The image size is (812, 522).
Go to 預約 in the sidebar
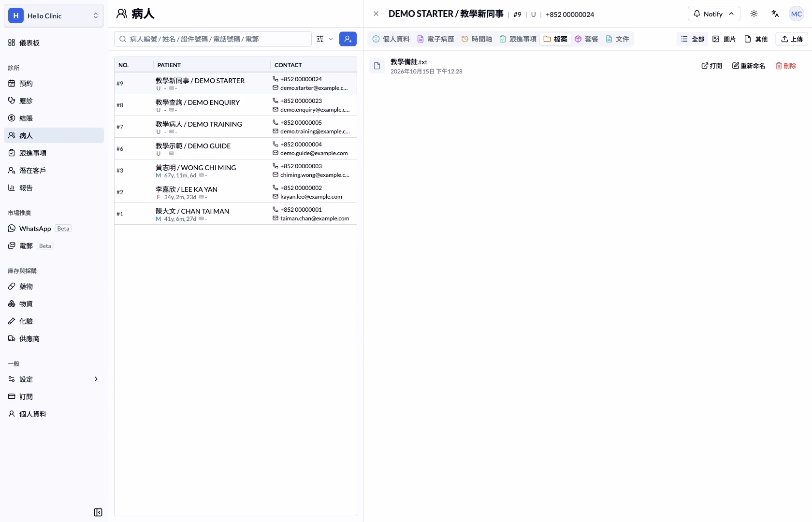point(54,84)
